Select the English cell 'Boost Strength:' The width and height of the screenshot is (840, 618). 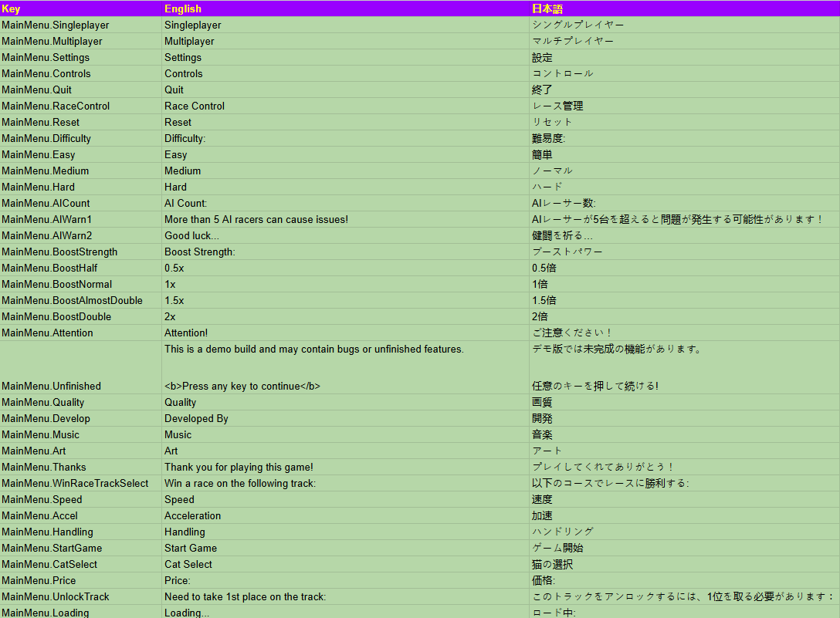[346, 252]
